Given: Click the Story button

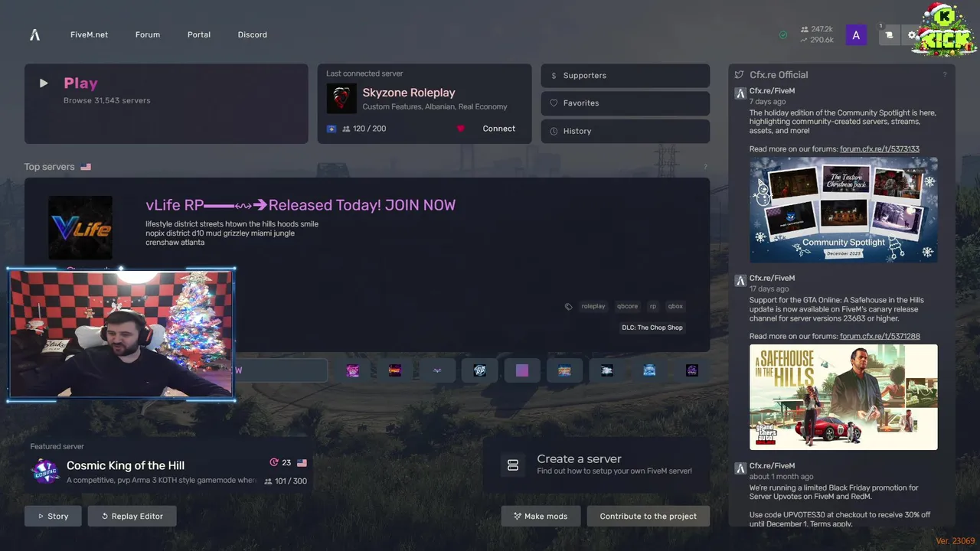Looking at the screenshot, I should pos(53,516).
